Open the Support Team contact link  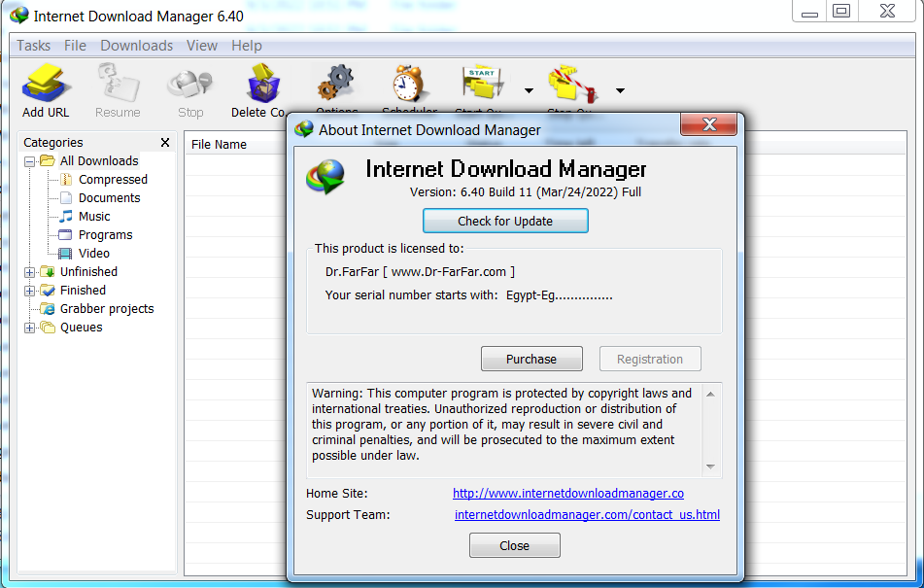(x=587, y=515)
